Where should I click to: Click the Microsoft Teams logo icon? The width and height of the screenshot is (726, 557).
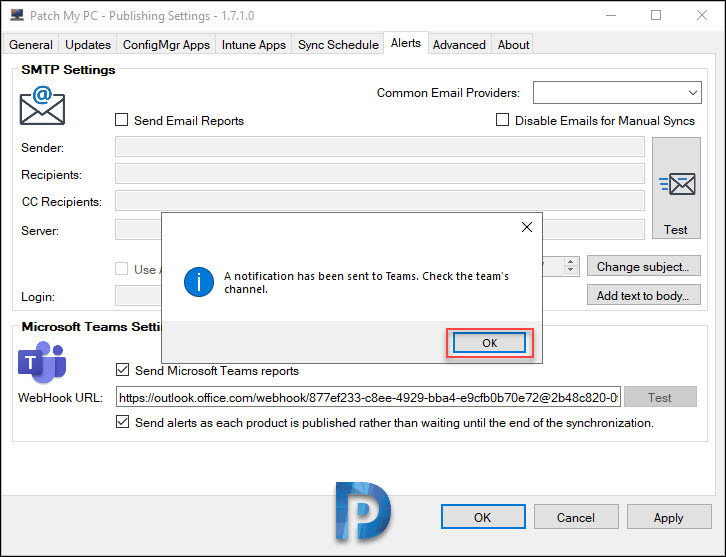tap(42, 362)
